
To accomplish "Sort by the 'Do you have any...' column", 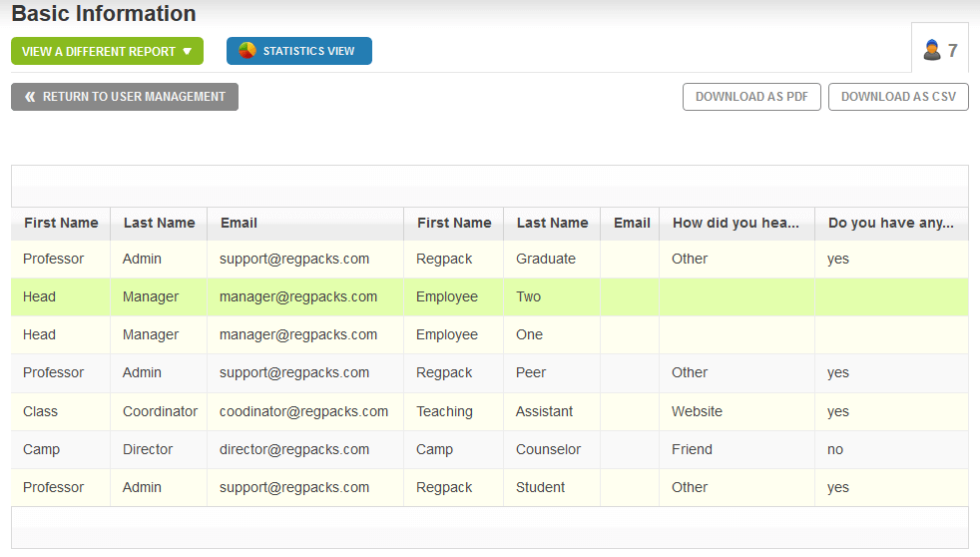I will (x=890, y=223).
